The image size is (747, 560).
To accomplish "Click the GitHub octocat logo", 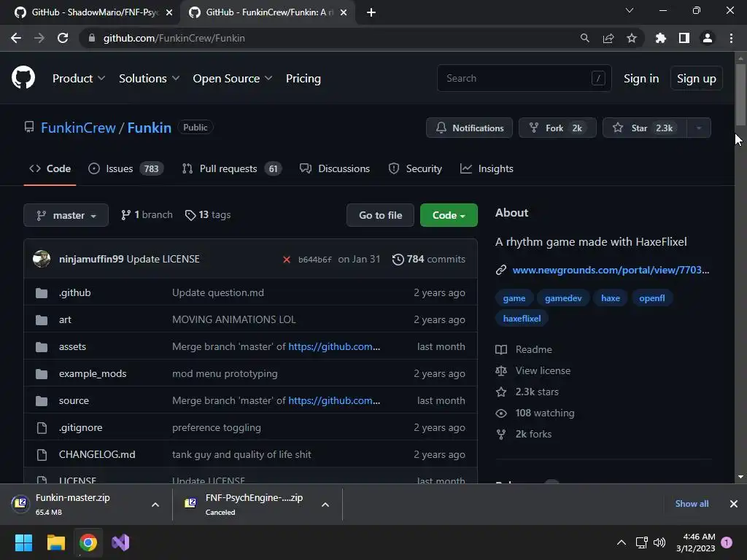I will [x=23, y=77].
